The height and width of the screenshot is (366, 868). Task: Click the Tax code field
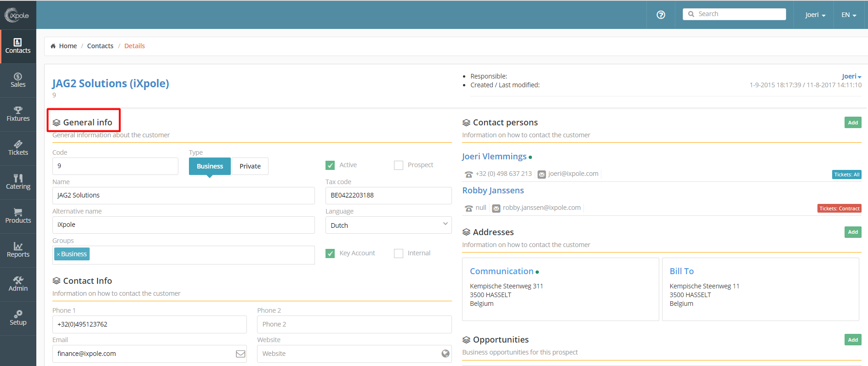tap(388, 196)
